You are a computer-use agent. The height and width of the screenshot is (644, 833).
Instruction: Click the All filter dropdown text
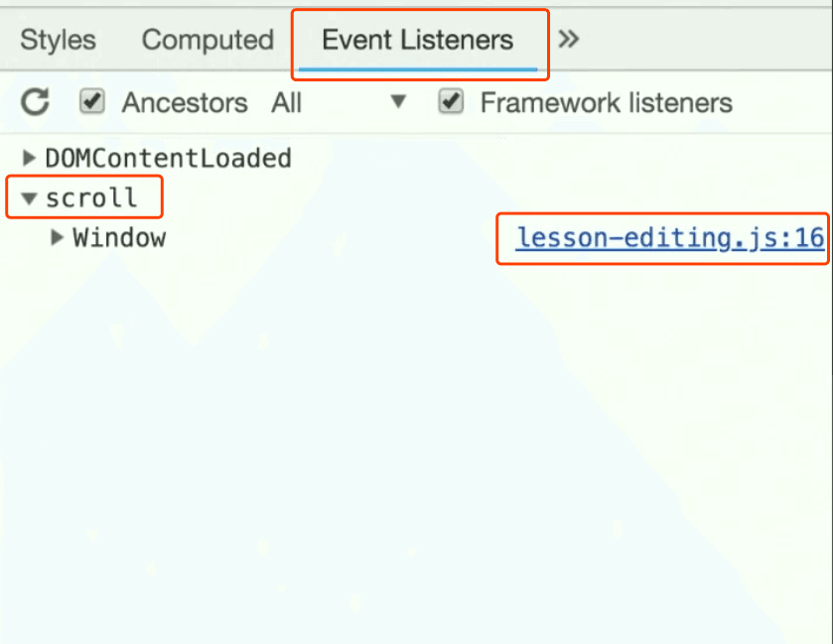tap(286, 102)
